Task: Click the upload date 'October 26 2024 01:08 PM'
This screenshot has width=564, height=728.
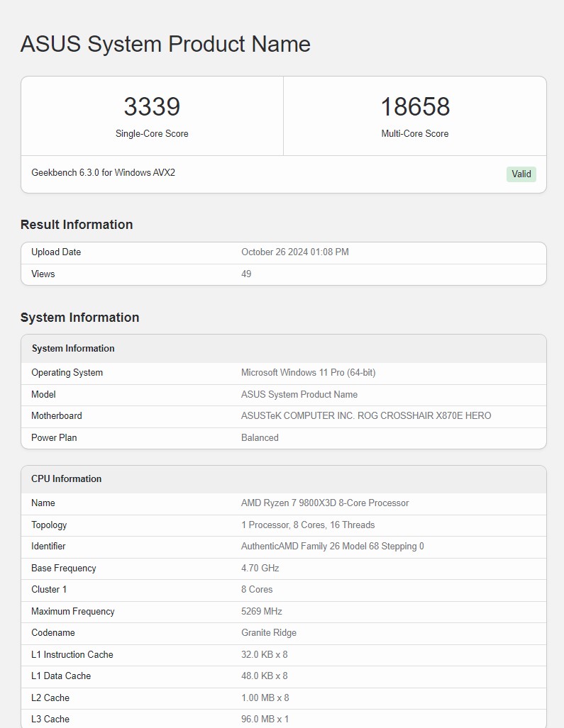Action: [294, 252]
